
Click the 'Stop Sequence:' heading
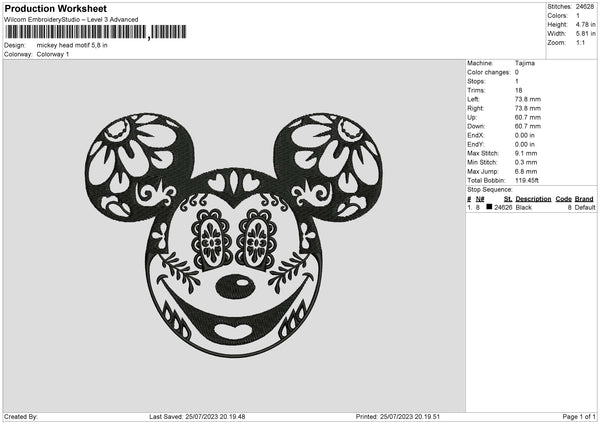(489, 190)
